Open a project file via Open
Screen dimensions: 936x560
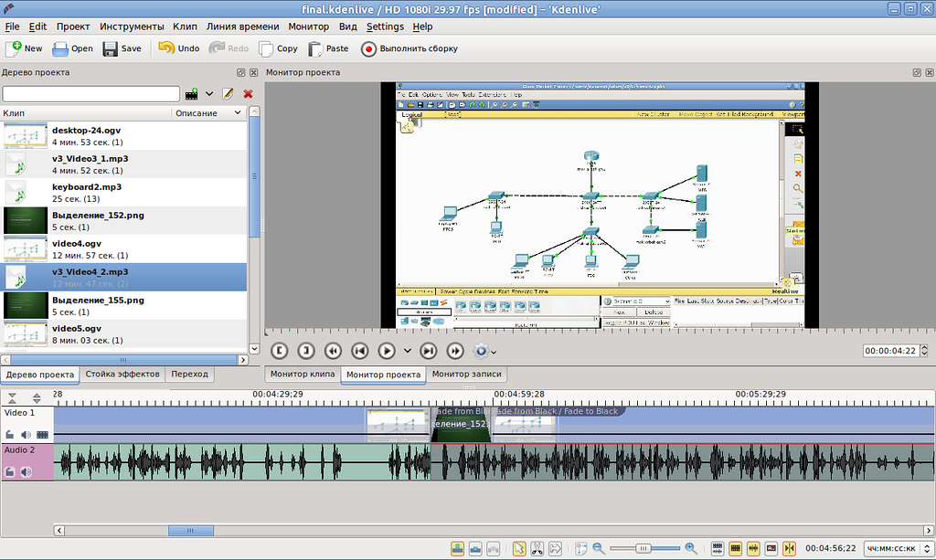(x=73, y=49)
